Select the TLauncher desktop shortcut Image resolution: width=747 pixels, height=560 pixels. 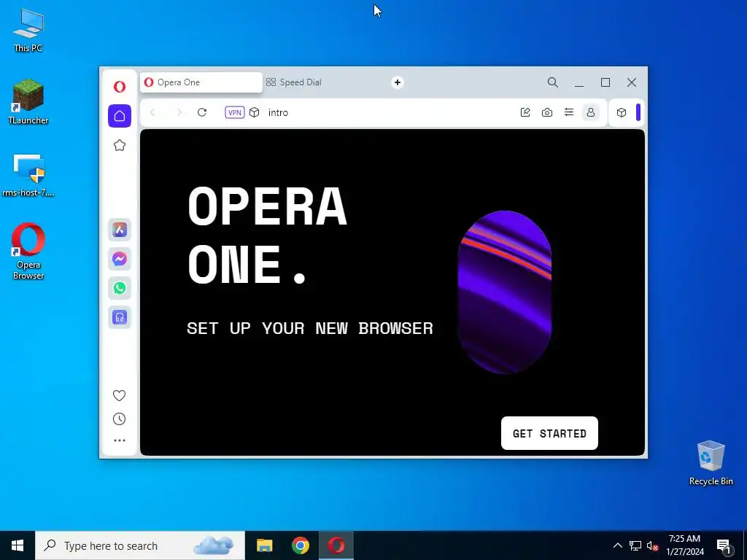pos(28,102)
